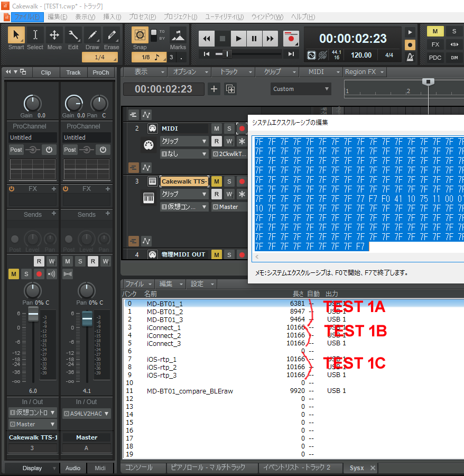The width and height of the screenshot is (464, 476).
Task: Jump to project end
Action: click(291, 54)
